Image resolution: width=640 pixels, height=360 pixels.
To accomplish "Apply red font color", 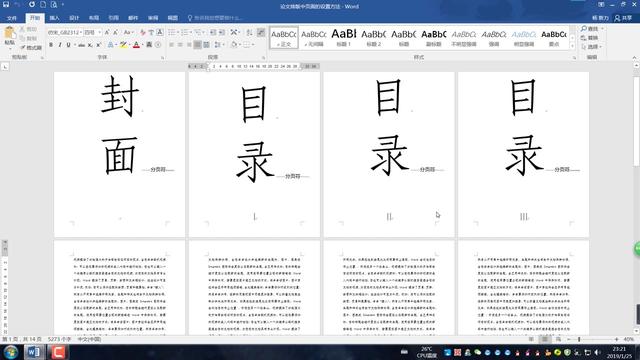I will (136, 44).
